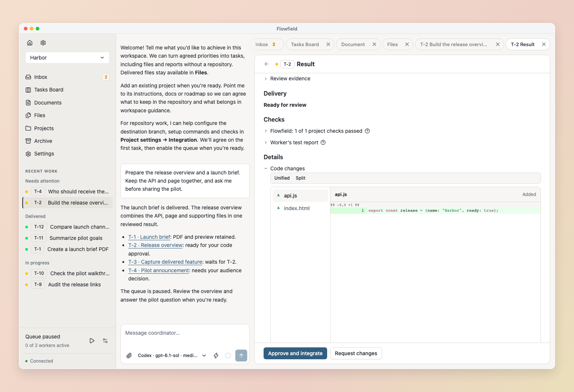Open Projects in the sidebar
The image size is (574, 392).
(x=67, y=128)
